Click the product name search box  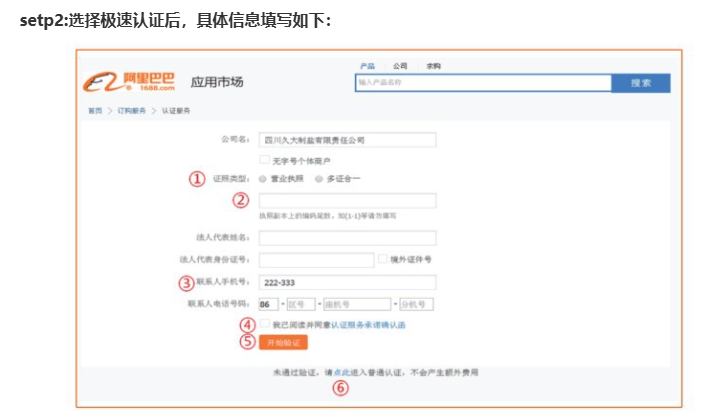482,83
